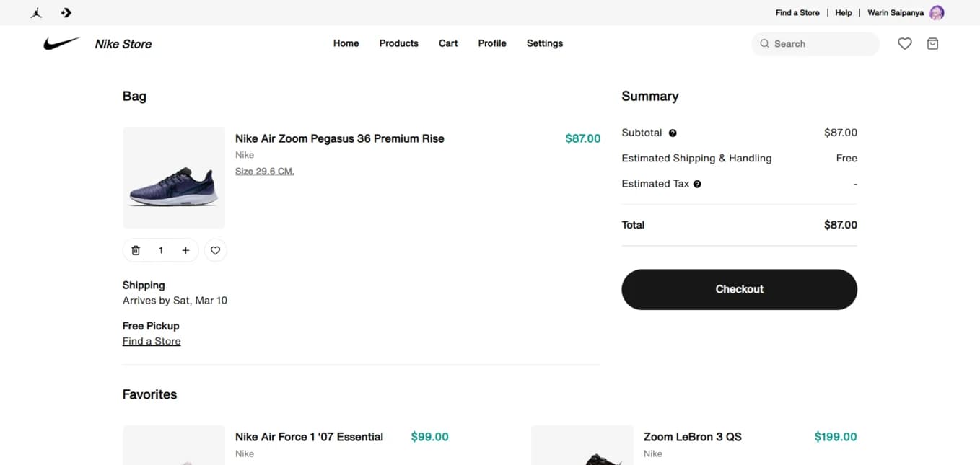This screenshot has width=980, height=465.
Task: Click Find a Store in top bar
Action: coord(797,13)
